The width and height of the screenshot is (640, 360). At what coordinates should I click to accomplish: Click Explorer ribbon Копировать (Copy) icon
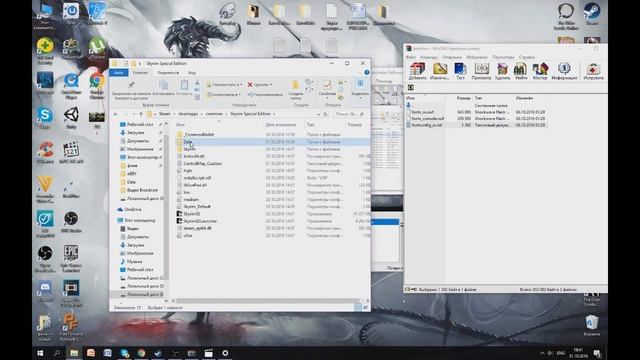coord(163,85)
